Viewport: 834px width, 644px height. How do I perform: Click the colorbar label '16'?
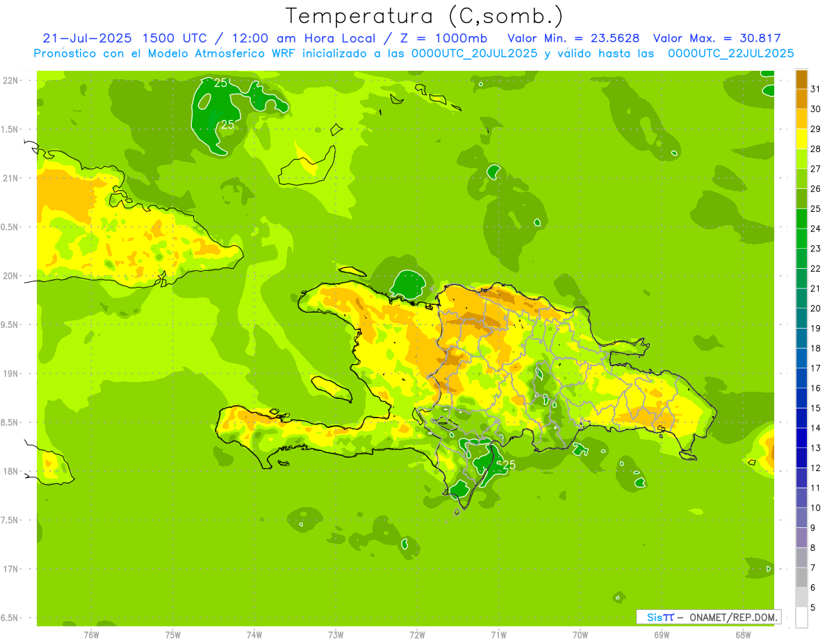click(x=816, y=388)
